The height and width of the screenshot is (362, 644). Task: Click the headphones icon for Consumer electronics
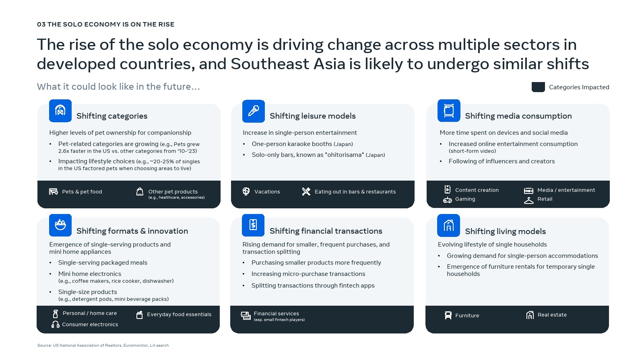point(56,324)
